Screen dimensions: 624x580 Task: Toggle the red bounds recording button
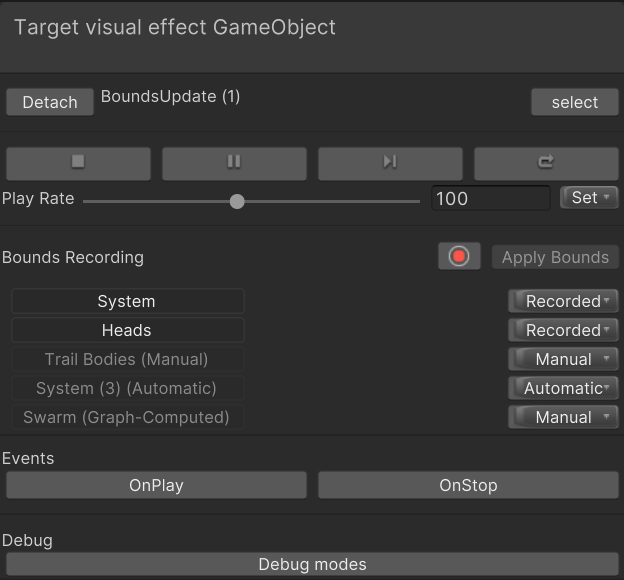pyautogui.click(x=459, y=257)
